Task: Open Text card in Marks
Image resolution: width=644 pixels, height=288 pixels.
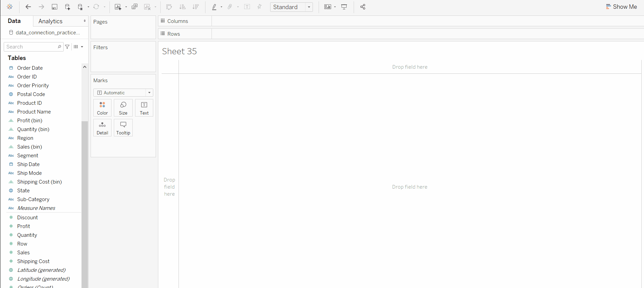Action: (144, 108)
